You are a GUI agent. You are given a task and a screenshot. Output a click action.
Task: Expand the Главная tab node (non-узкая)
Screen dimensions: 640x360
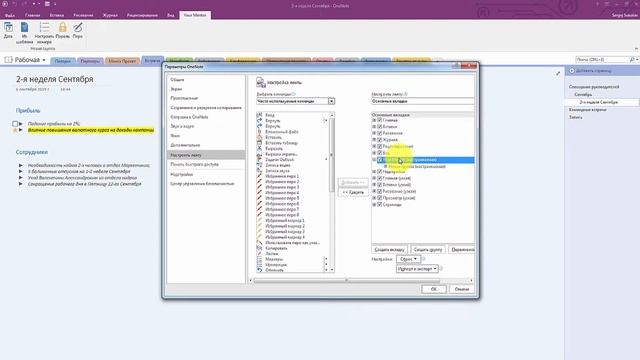[374, 120]
